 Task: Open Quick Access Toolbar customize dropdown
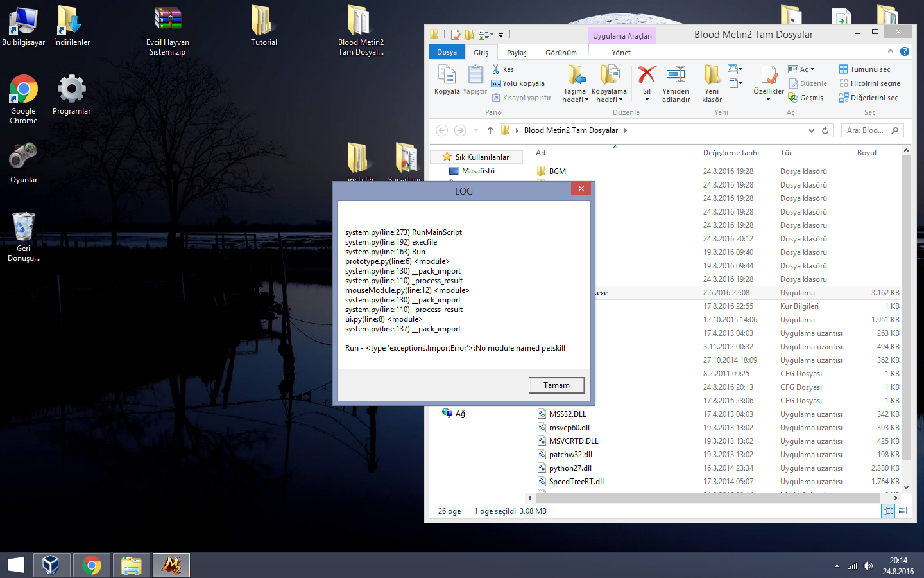pos(501,35)
